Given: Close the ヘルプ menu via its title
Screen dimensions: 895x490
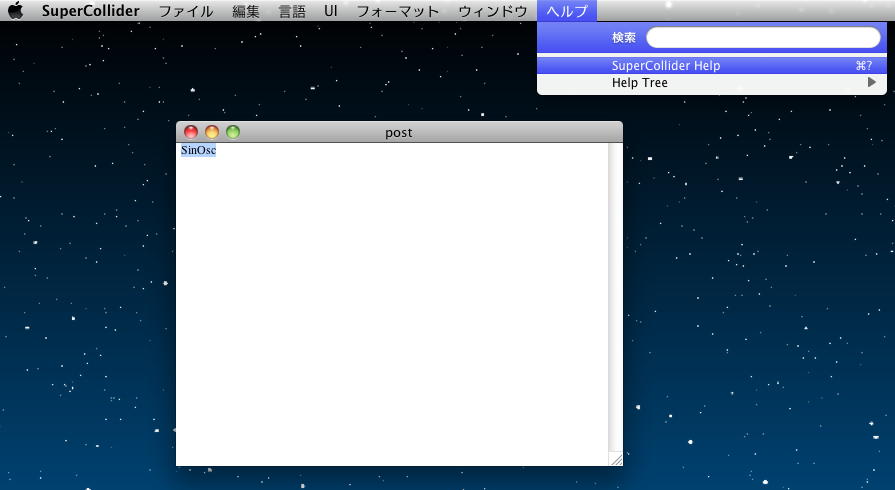Looking at the screenshot, I should point(567,11).
